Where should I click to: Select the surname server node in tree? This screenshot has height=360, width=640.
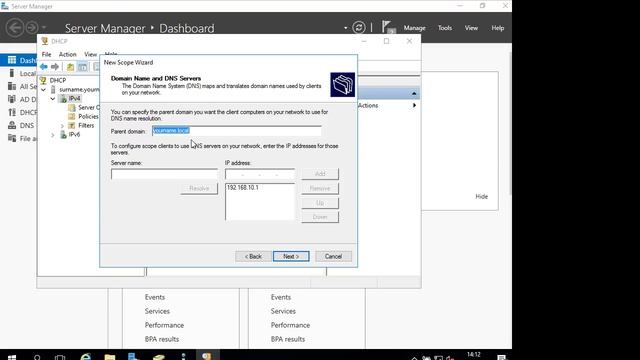[x=79, y=89]
